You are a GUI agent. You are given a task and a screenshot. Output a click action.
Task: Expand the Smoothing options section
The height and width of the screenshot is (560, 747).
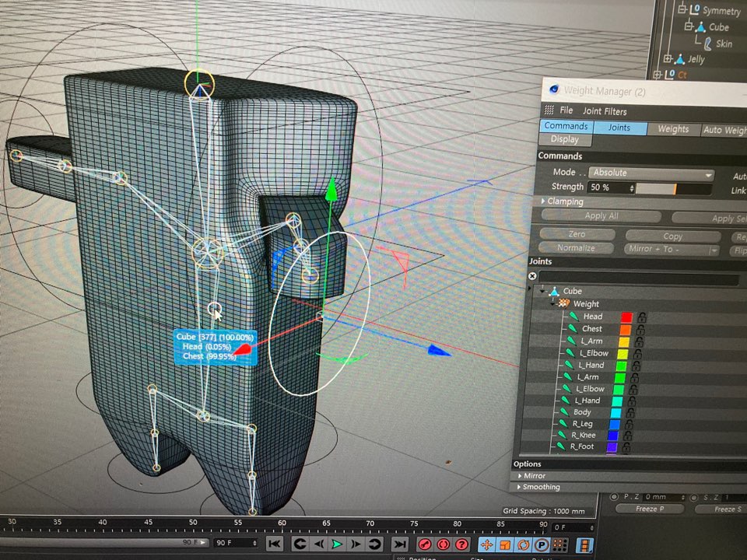click(519, 487)
